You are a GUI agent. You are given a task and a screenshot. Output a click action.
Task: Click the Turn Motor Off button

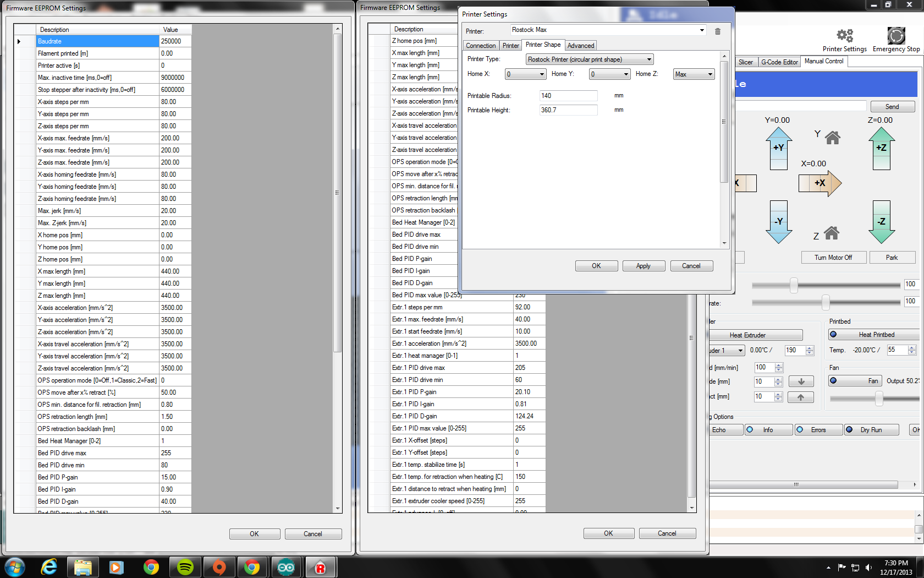pos(833,258)
